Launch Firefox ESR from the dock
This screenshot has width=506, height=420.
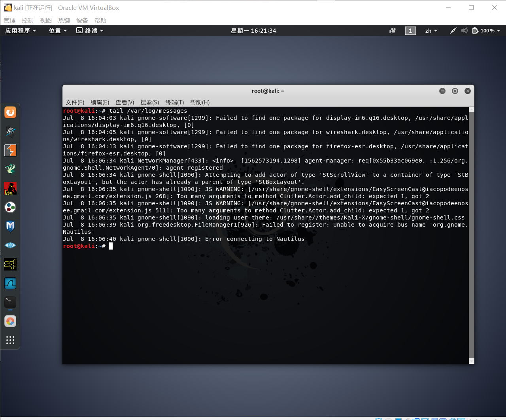pos(10,112)
